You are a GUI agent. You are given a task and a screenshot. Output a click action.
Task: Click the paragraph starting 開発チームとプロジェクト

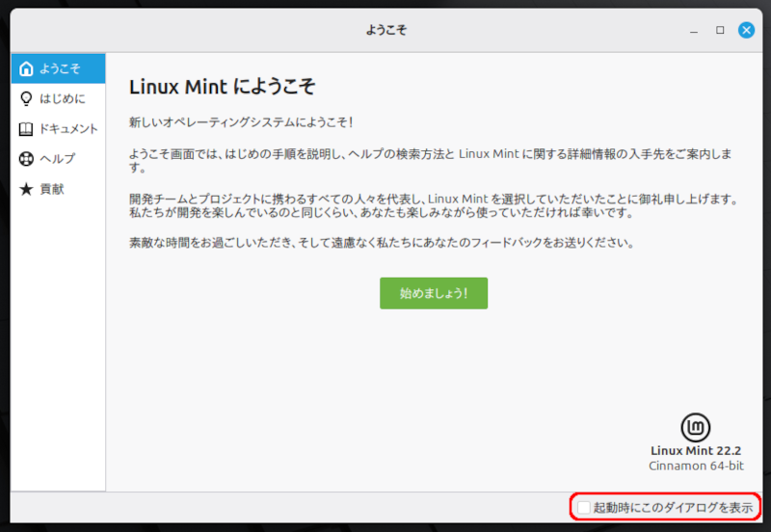(434, 206)
